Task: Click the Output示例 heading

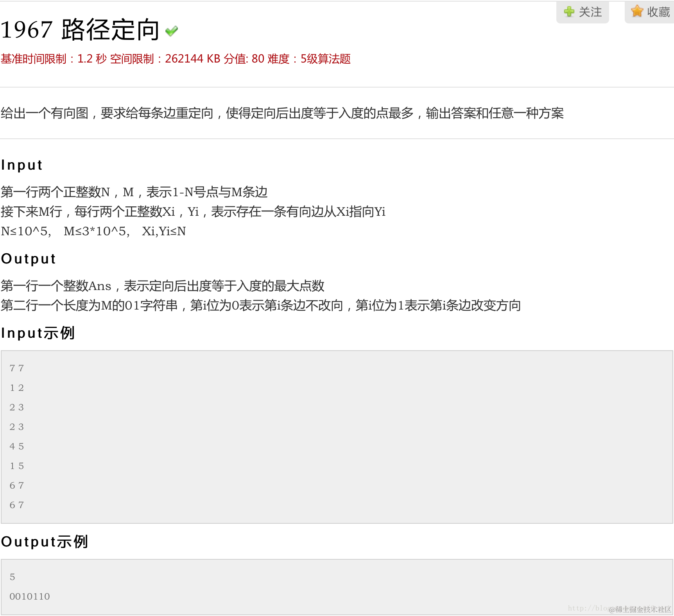Action: pyautogui.click(x=45, y=542)
